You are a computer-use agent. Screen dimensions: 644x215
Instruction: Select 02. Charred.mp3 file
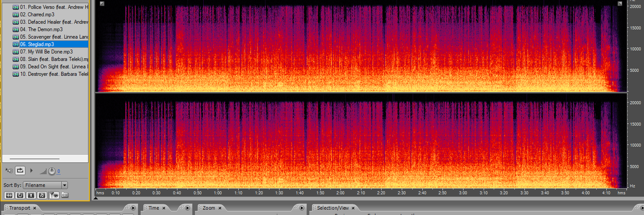pos(37,15)
